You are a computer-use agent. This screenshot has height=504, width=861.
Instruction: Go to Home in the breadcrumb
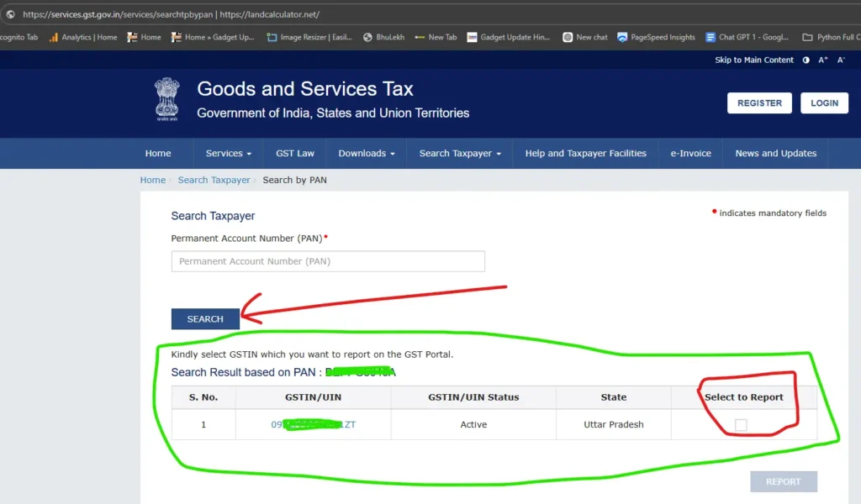click(153, 180)
